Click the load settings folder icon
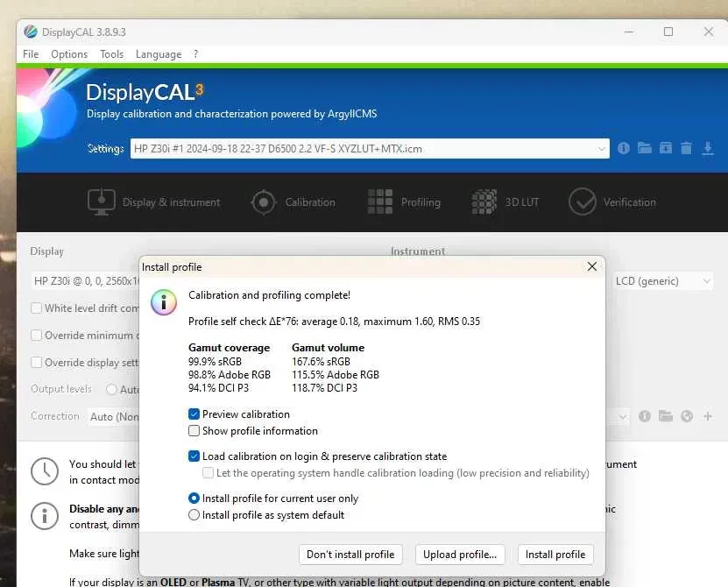 tap(645, 148)
